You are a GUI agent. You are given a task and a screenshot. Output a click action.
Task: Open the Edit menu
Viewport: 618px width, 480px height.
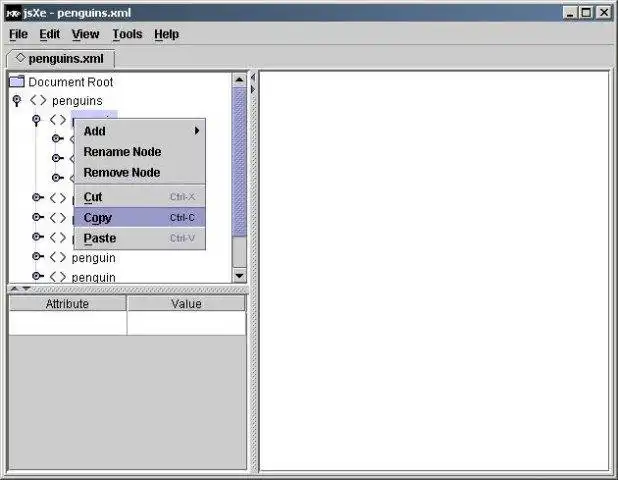(49, 34)
